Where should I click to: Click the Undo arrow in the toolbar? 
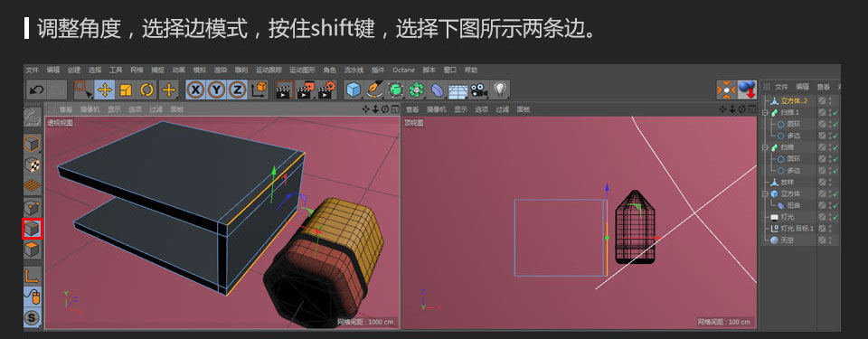[x=36, y=89]
